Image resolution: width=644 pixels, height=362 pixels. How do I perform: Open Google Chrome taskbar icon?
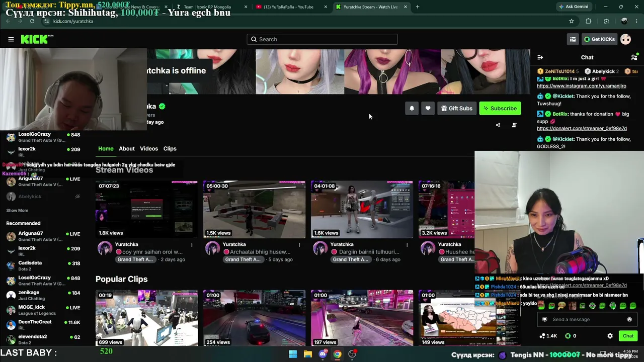tap(337, 354)
